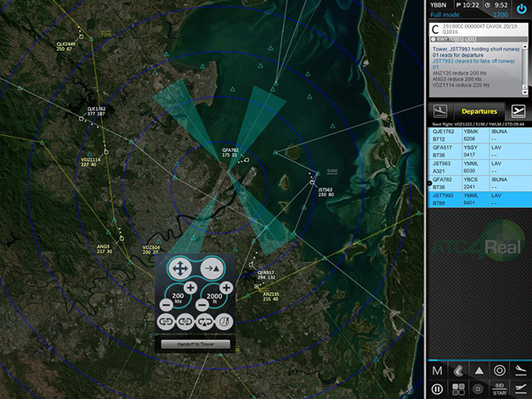Toggle the M map mode button
The height and width of the screenshot is (399, 532).
pyautogui.click(x=437, y=371)
